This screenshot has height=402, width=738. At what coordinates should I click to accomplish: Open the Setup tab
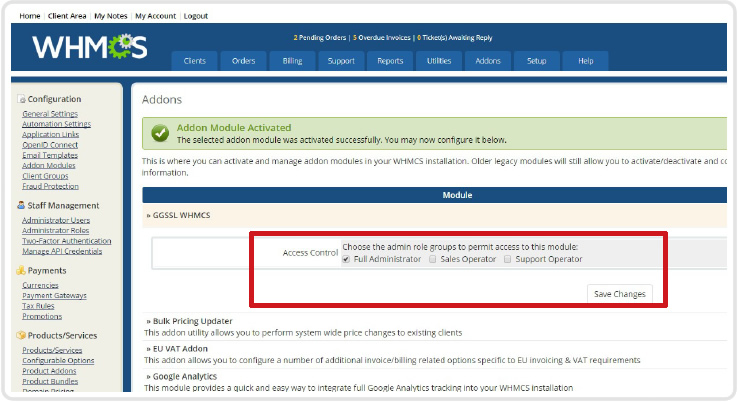tap(537, 61)
